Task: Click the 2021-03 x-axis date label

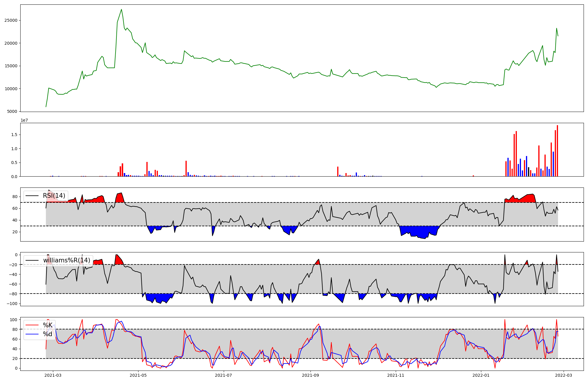Action: tap(53, 375)
